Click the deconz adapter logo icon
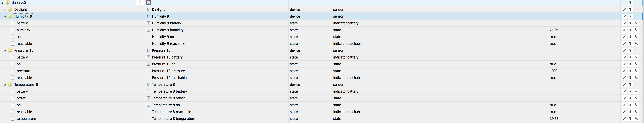644x123 pixels. coord(148,3)
